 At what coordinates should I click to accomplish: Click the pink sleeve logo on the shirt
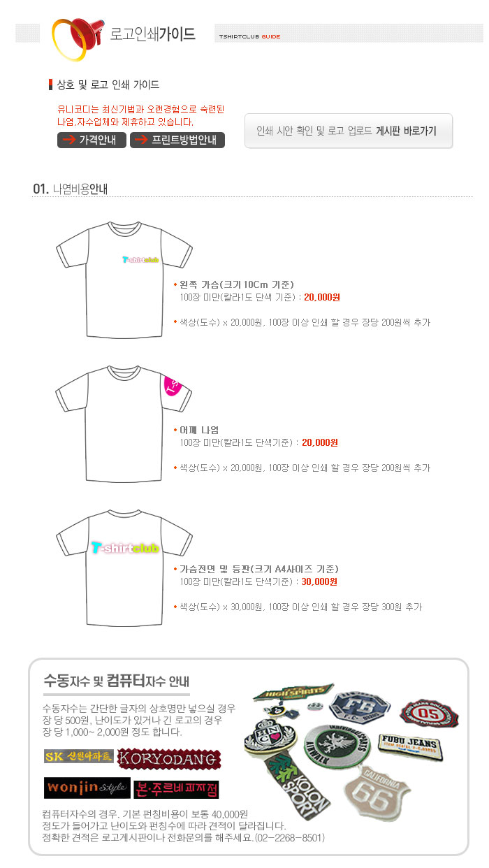tap(175, 391)
